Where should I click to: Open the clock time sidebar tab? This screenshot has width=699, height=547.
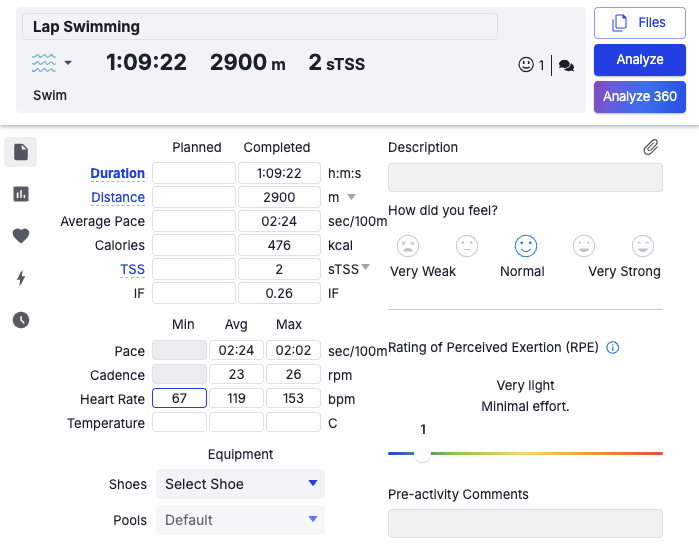(21, 320)
